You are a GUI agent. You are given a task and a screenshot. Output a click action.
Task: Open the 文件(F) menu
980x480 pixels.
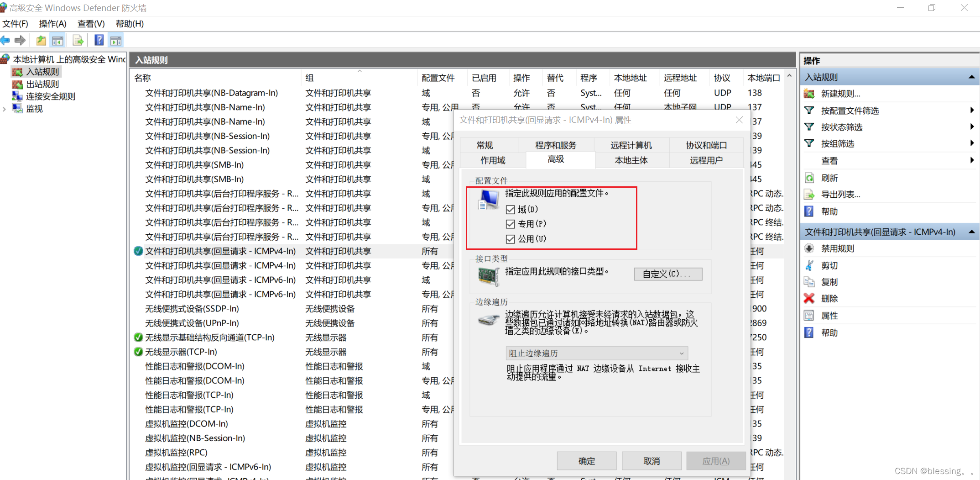coord(15,23)
